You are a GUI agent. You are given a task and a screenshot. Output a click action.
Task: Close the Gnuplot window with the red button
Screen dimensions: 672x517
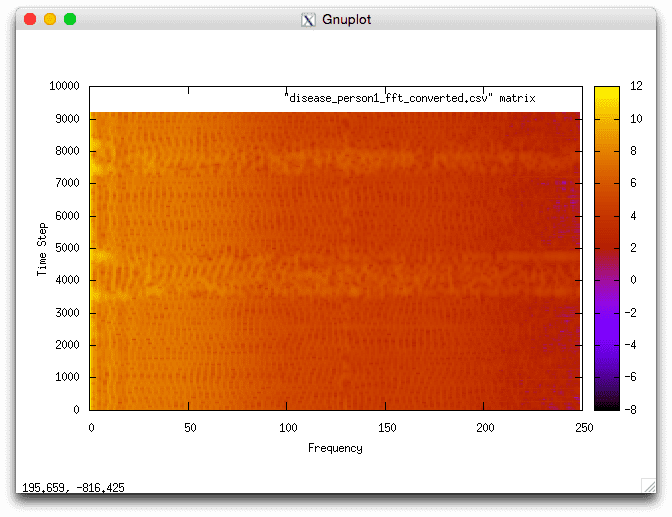(x=30, y=19)
